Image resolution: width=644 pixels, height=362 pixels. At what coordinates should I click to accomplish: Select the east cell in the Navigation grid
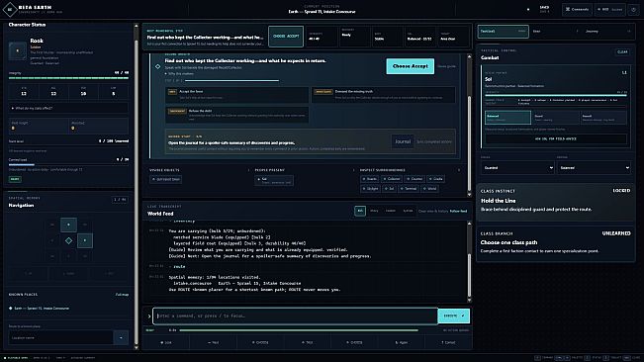85,240
